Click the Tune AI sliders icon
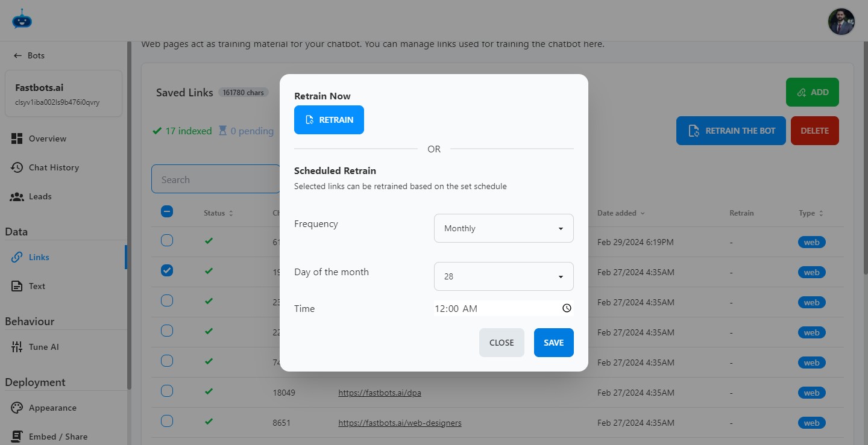 tap(17, 347)
